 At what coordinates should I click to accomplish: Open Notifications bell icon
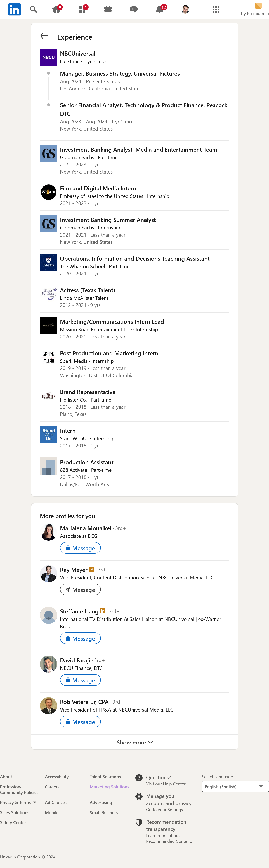160,9
